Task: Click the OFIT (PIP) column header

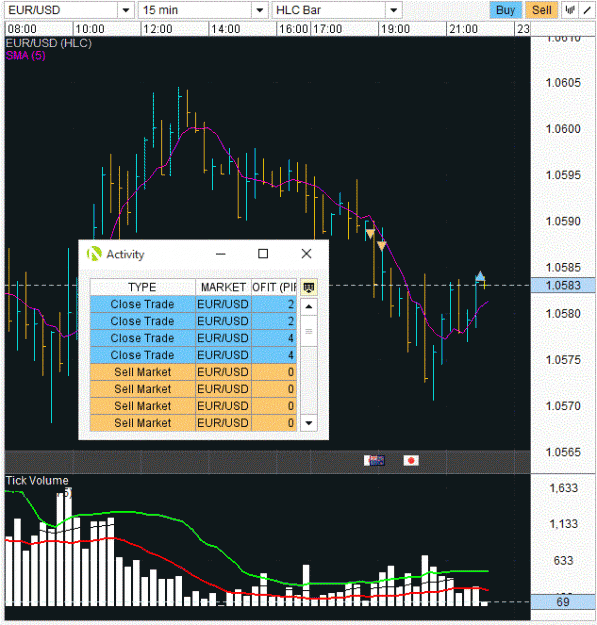Action: (274, 287)
